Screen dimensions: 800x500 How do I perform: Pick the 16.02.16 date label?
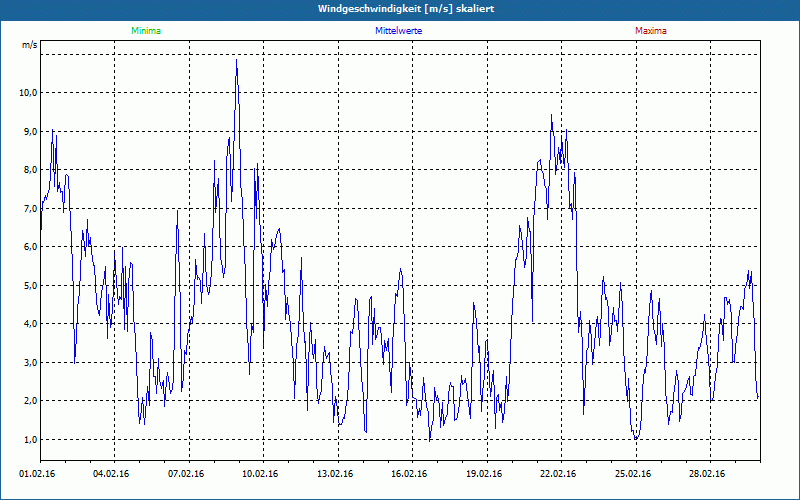409,474
